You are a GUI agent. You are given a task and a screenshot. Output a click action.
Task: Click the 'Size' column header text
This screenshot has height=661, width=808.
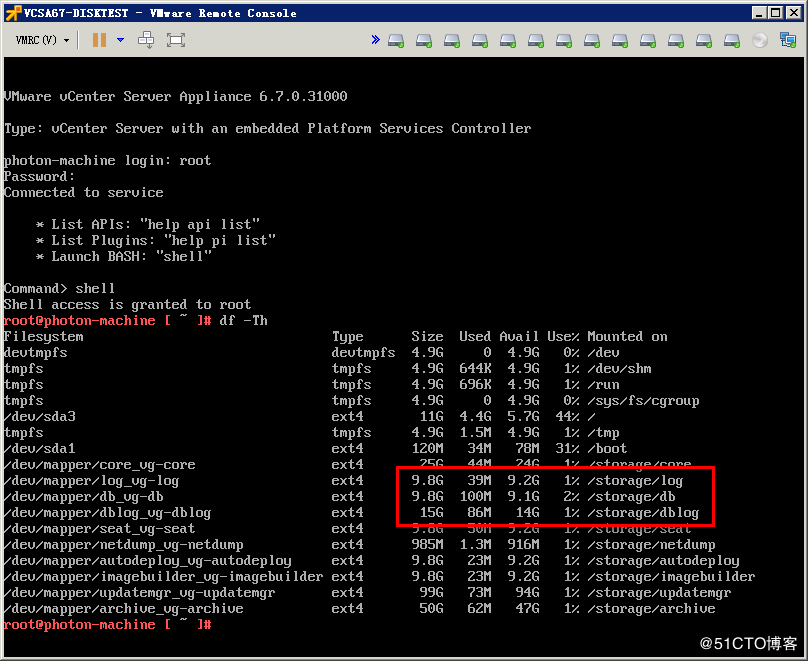point(427,336)
